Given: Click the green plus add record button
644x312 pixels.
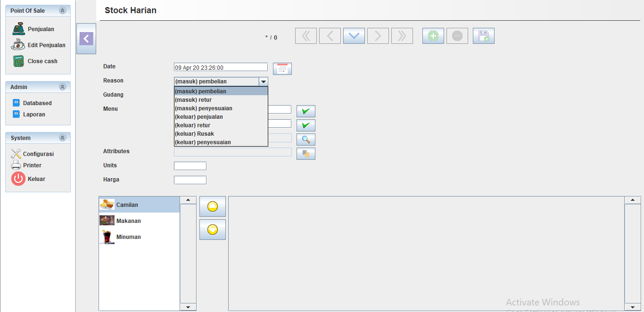Looking at the screenshot, I should pos(433,36).
